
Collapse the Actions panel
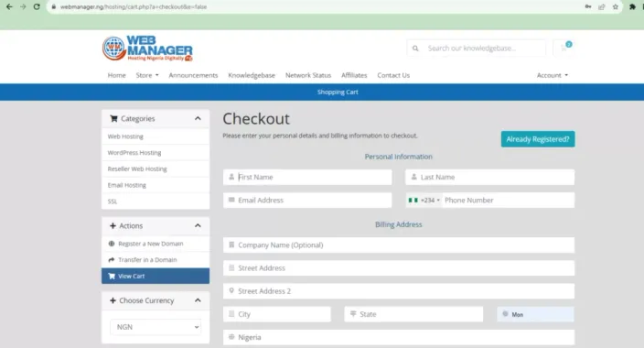click(198, 226)
